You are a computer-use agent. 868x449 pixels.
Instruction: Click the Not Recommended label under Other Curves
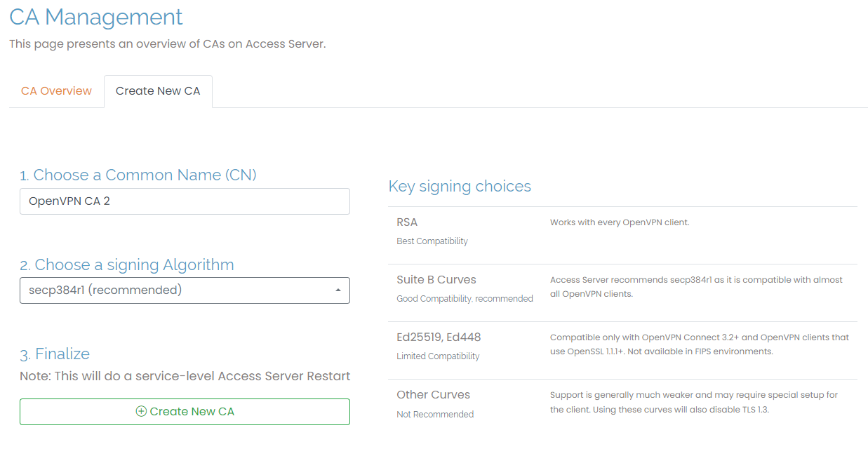[x=435, y=415]
